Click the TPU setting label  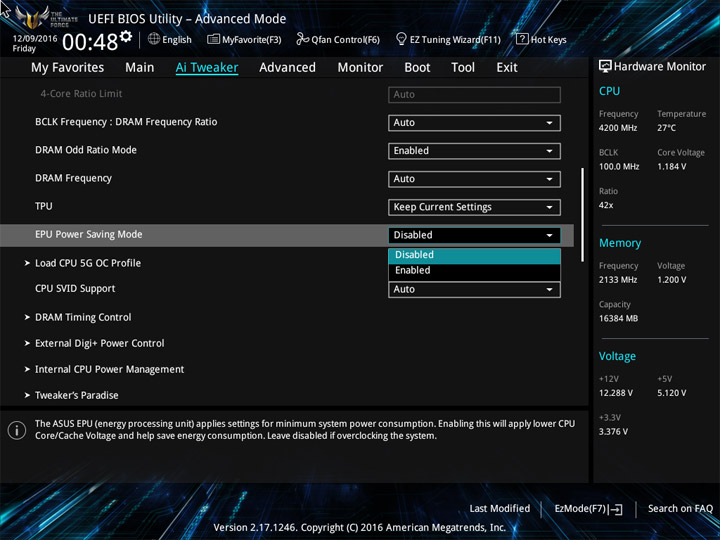[x=44, y=206]
